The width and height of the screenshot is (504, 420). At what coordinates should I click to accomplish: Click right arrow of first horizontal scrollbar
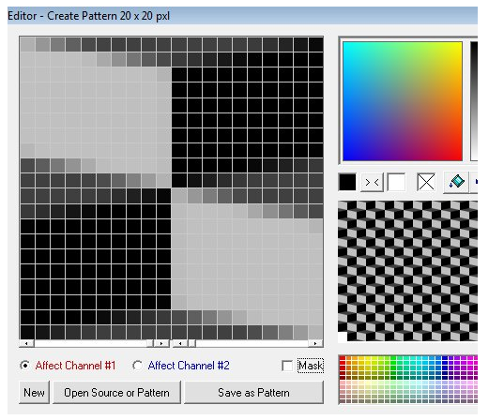click(x=161, y=343)
